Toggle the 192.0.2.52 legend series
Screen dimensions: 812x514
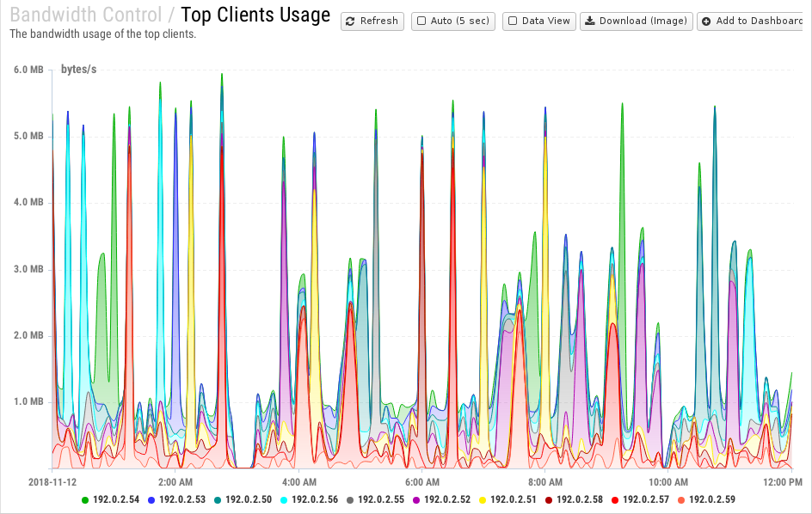point(442,499)
